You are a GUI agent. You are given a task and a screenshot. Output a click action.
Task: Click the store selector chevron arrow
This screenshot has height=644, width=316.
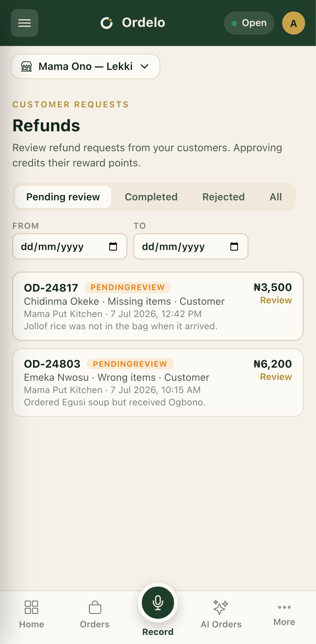click(x=145, y=66)
